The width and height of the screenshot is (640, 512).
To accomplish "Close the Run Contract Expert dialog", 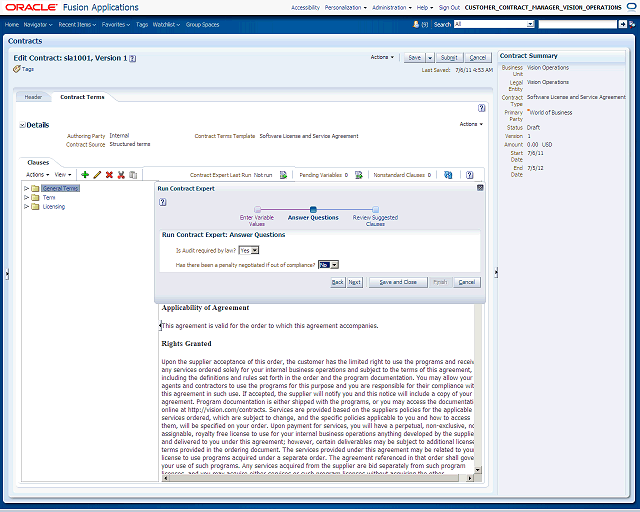I will pos(480,188).
